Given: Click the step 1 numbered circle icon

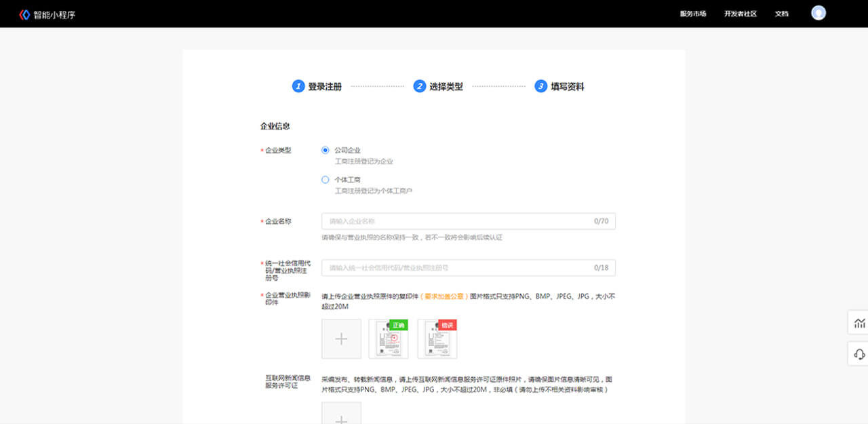Looking at the screenshot, I should pos(298,86).
